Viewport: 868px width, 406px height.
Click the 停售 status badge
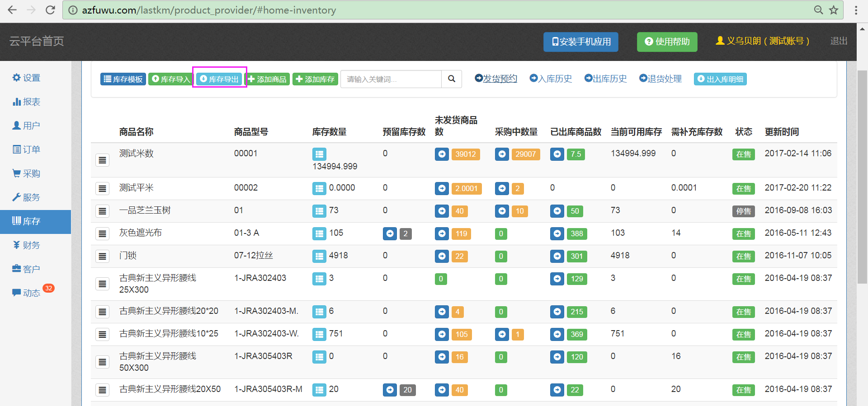[744, 211]
